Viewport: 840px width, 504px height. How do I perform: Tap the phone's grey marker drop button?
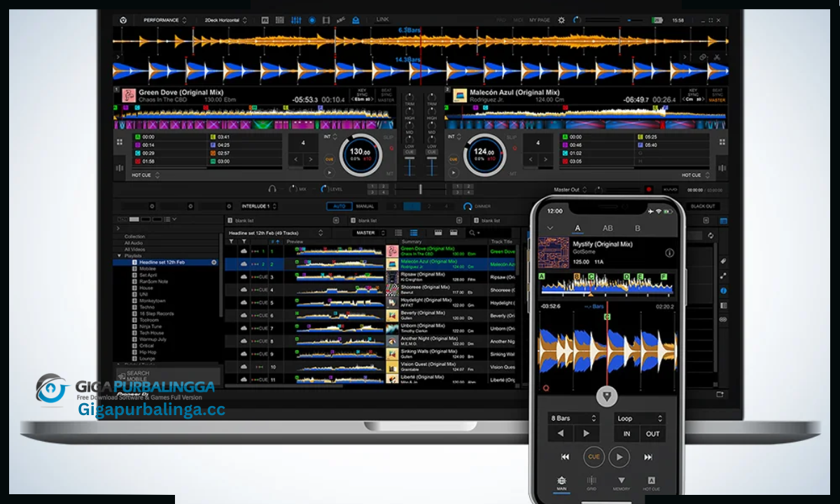pos(606,396)
